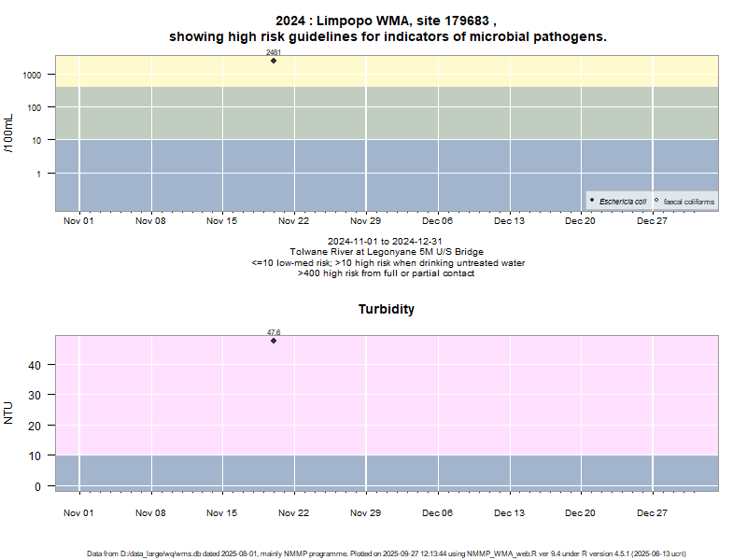The image size is (747, 560).
Task: Click 'Dec 27' on the pathogen chart axis
Action: tap(652, 221)
